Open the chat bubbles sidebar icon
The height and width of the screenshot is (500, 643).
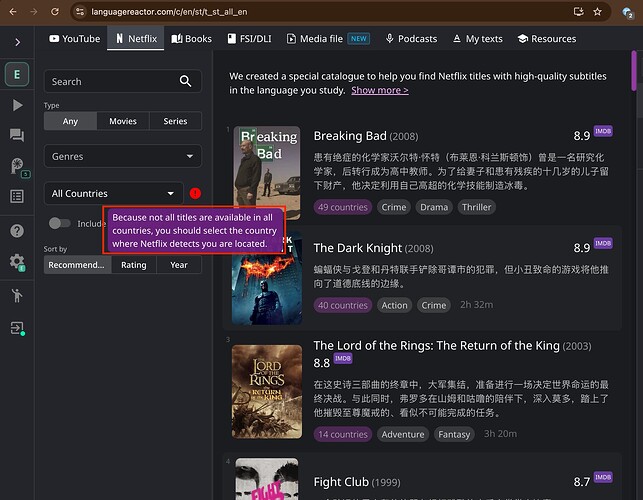17,135
